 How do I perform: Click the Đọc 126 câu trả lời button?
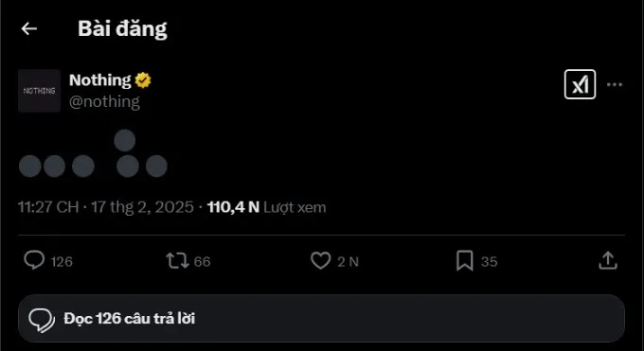(x=321, y=319)
